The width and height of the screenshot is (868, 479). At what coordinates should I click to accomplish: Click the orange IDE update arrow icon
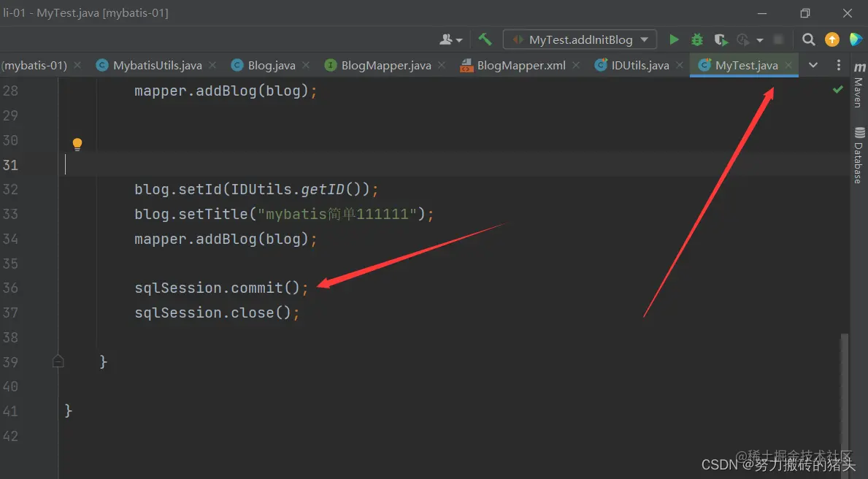click(832, 39)
